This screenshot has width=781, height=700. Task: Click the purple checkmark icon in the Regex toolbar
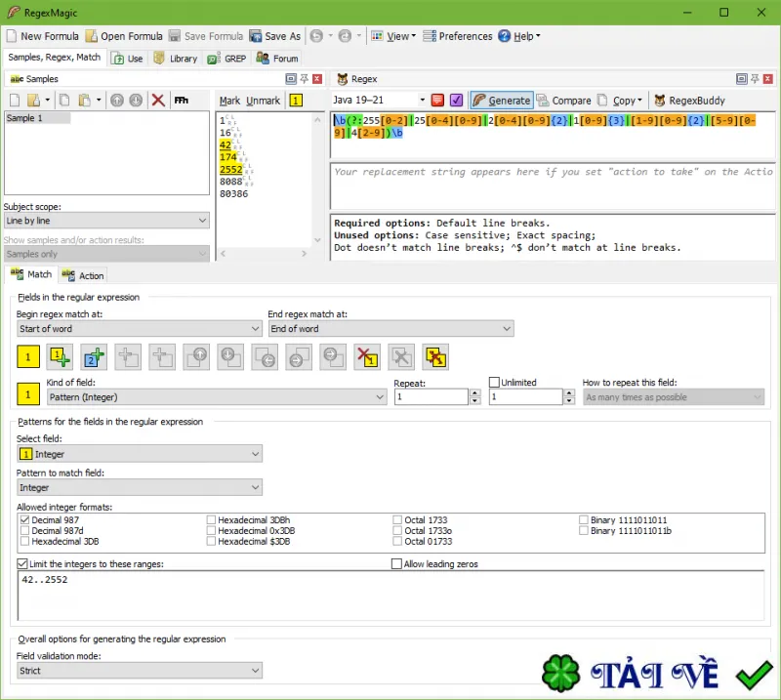point(456,101)
